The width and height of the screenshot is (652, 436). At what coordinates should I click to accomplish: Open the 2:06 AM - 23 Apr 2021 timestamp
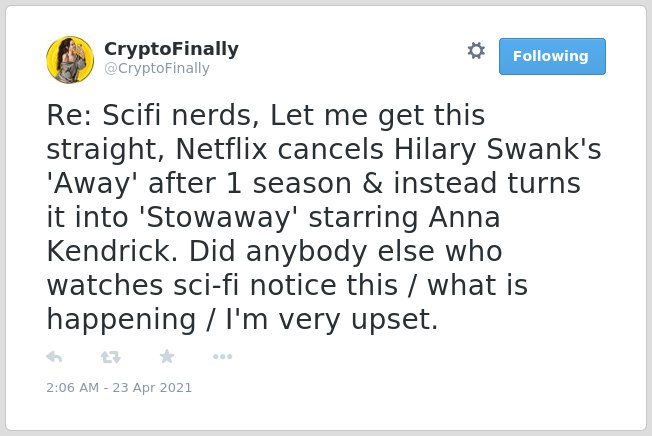pos(119,387)
